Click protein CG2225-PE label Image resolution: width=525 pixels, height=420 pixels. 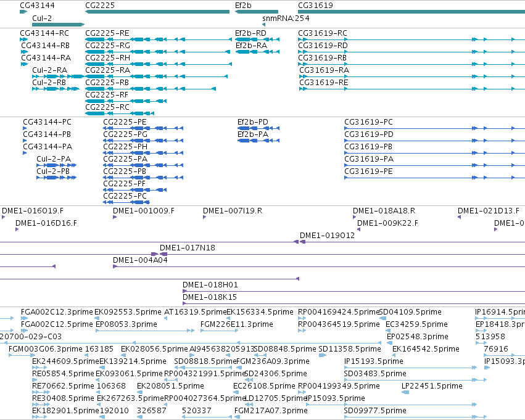pyautogui.click(x=125, y=122)
